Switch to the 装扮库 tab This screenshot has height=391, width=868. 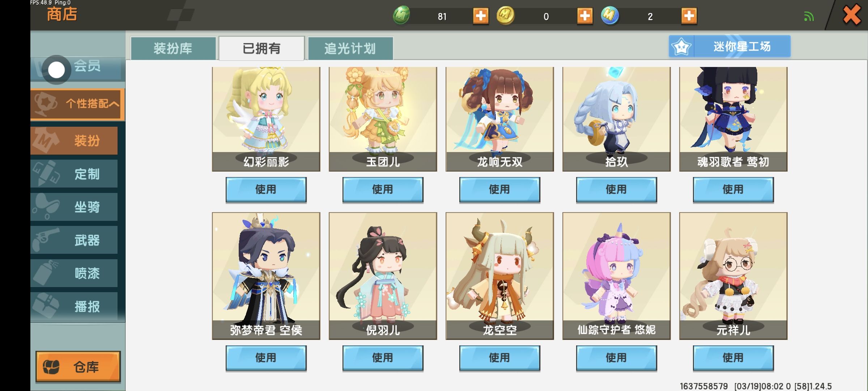(173, 48)
